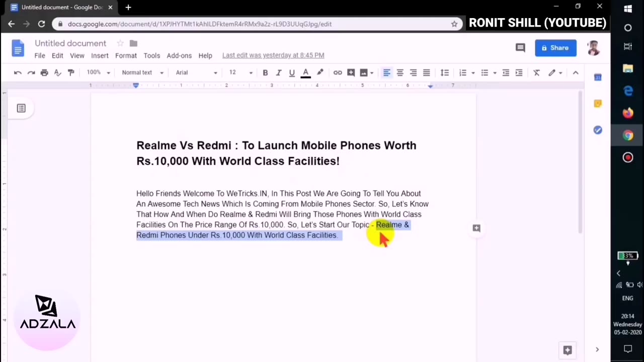Click the Bulleted list icon
The image size is (644, 362).
[485, 73]
